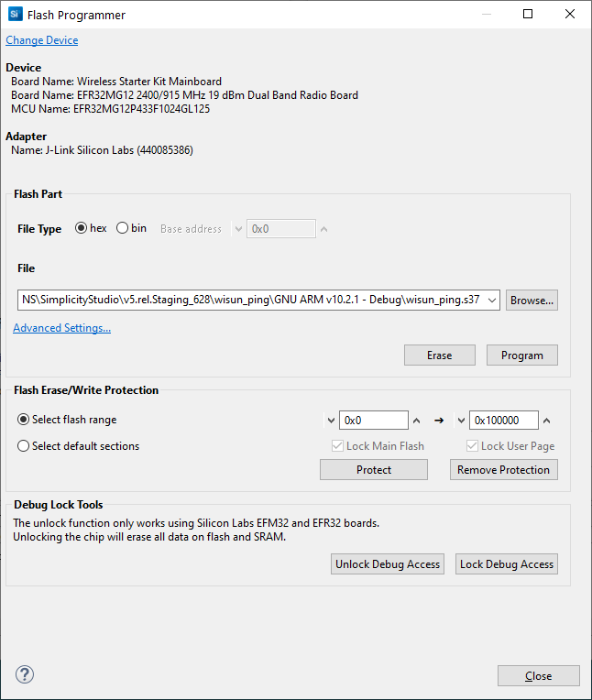Click the Simplicity Studio title bar icon
The image size is (592, 700).
15,15
